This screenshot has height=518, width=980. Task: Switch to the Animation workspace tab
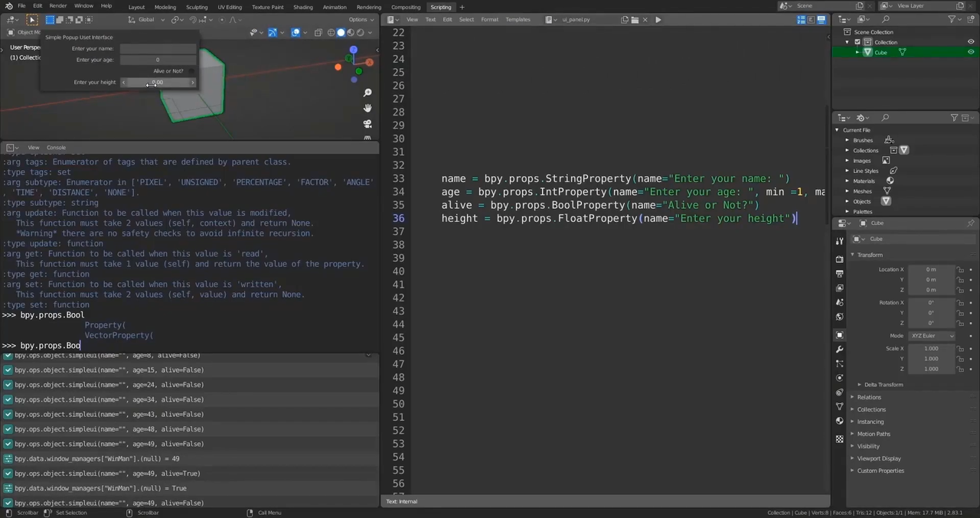pos(334,7)
